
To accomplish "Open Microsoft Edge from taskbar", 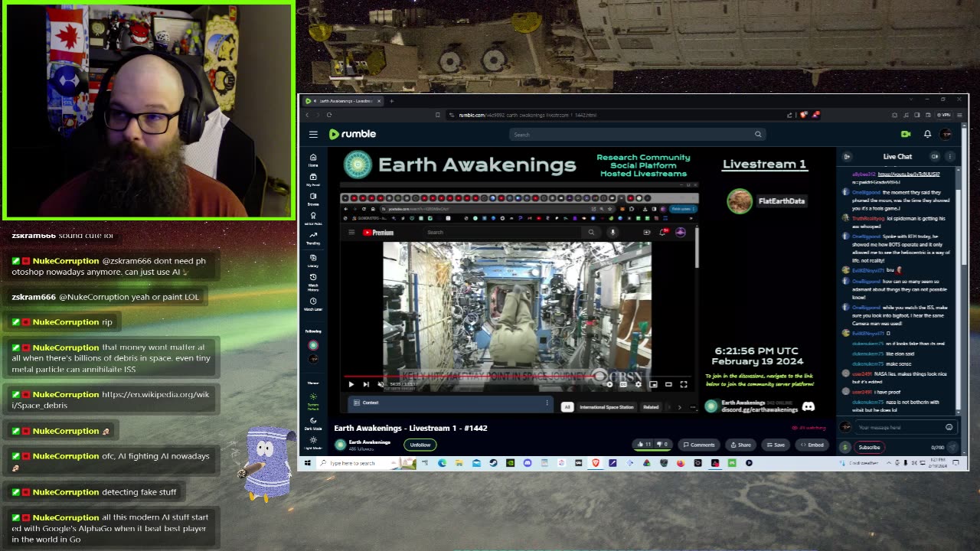I will pyautogui.click(x=443, y=463).
